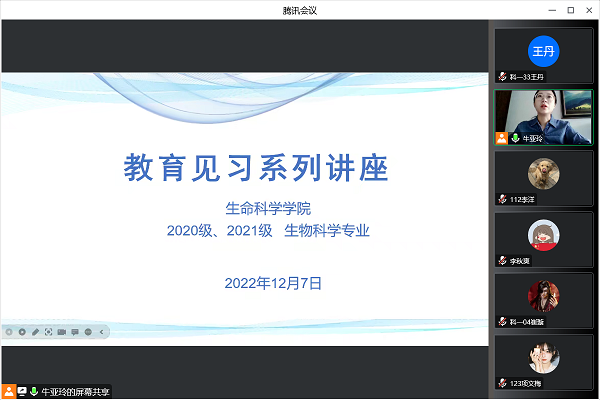The image size is (600, 400).
Task: Click the camera icon in slideshow toolbar
Action: pyautogui.click(x=62, y=332)
